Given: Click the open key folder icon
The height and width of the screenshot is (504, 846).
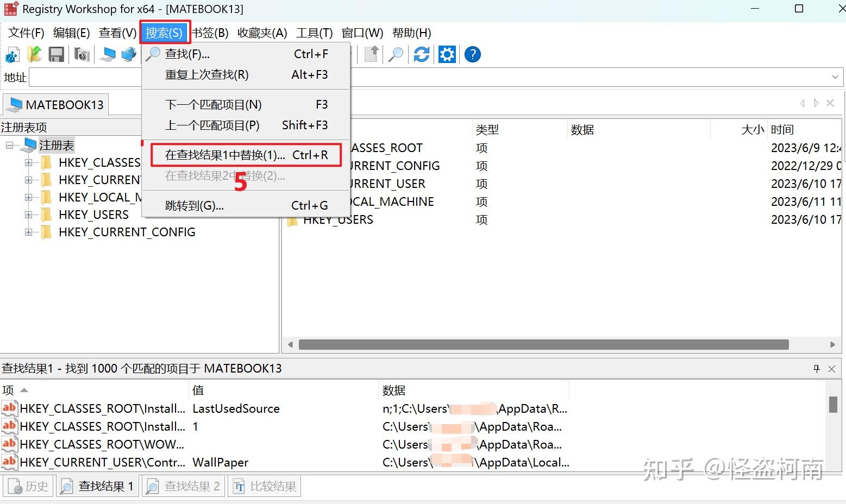Looking at the screenshot, I should coord(34,54).
